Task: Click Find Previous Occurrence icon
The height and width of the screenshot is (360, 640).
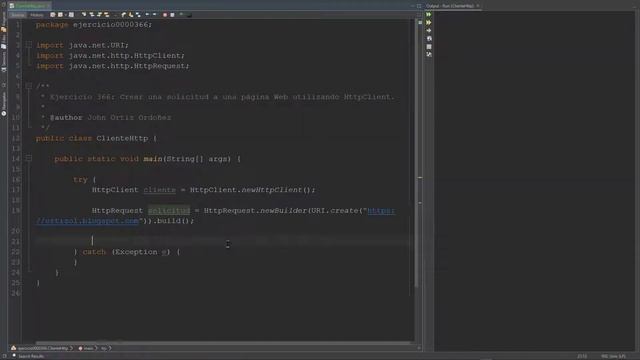Action: 92,15
